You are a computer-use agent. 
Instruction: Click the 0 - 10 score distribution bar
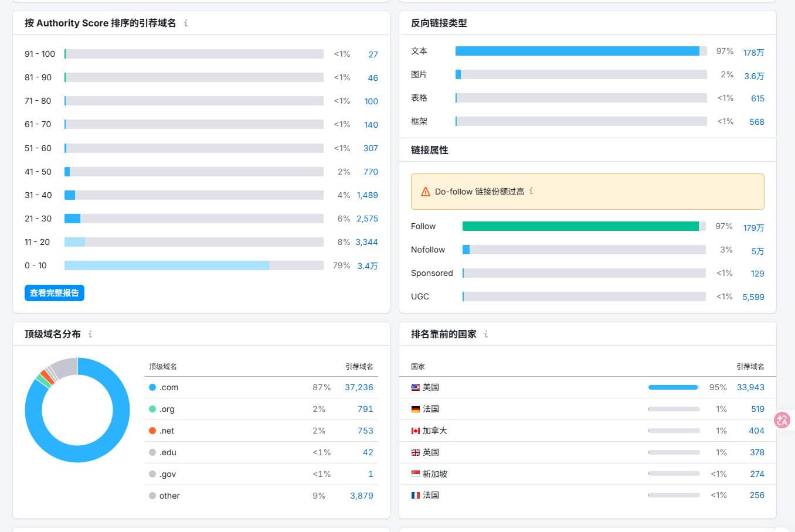click(194, 265)
